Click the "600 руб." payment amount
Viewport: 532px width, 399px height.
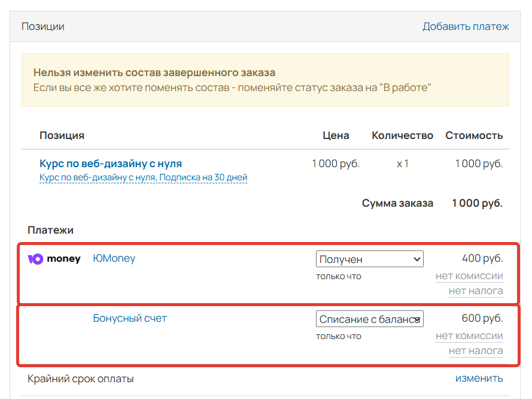tap(482, 318)
